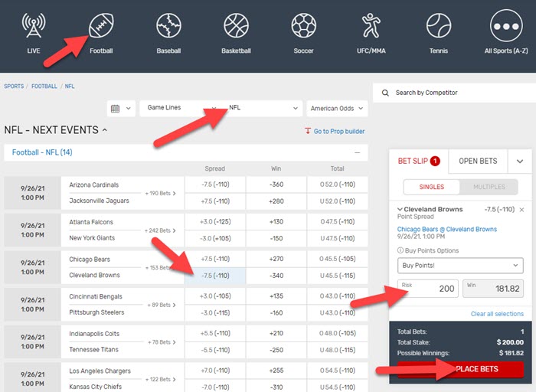Click the Clear all selections link

(x=497, y=314)
